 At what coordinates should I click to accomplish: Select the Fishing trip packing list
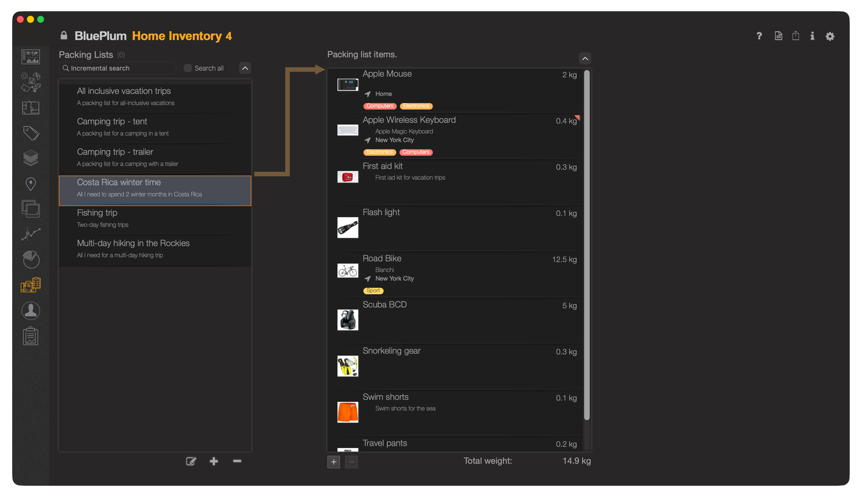155,218
